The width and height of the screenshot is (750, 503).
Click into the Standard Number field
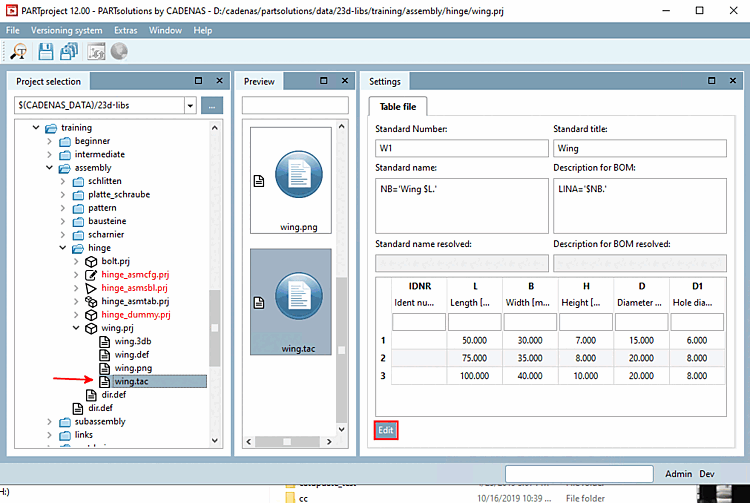point(459,149)
